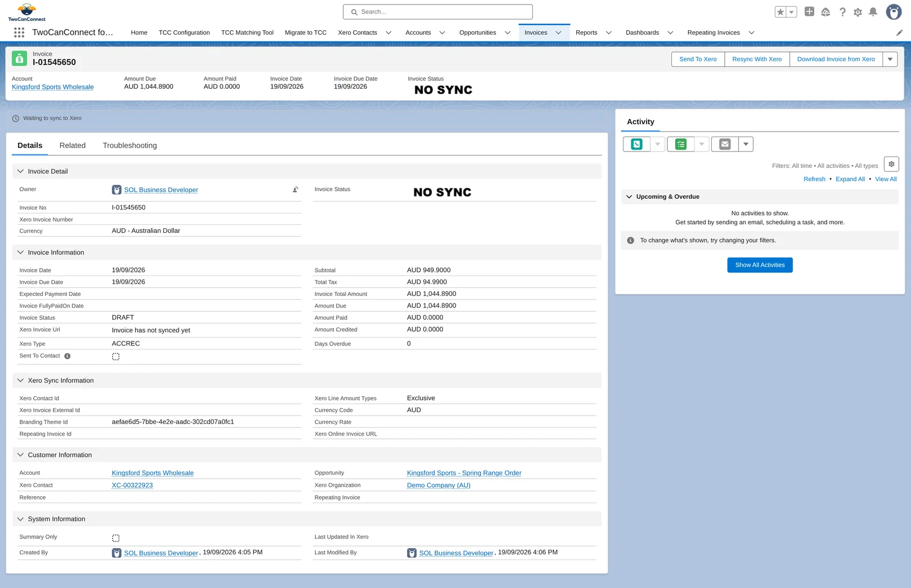The image size is (911, 588).
Task: Open the Accounts tab dropdown chevron
Action: 442,32
